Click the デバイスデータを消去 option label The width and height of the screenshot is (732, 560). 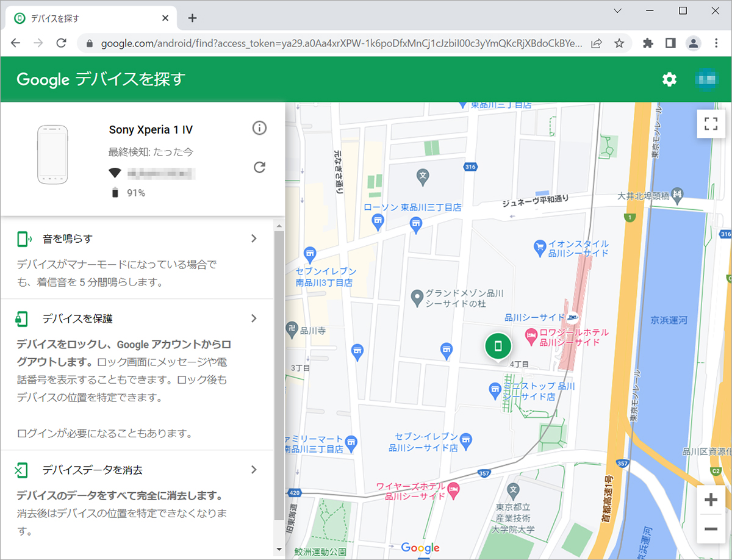93,470
